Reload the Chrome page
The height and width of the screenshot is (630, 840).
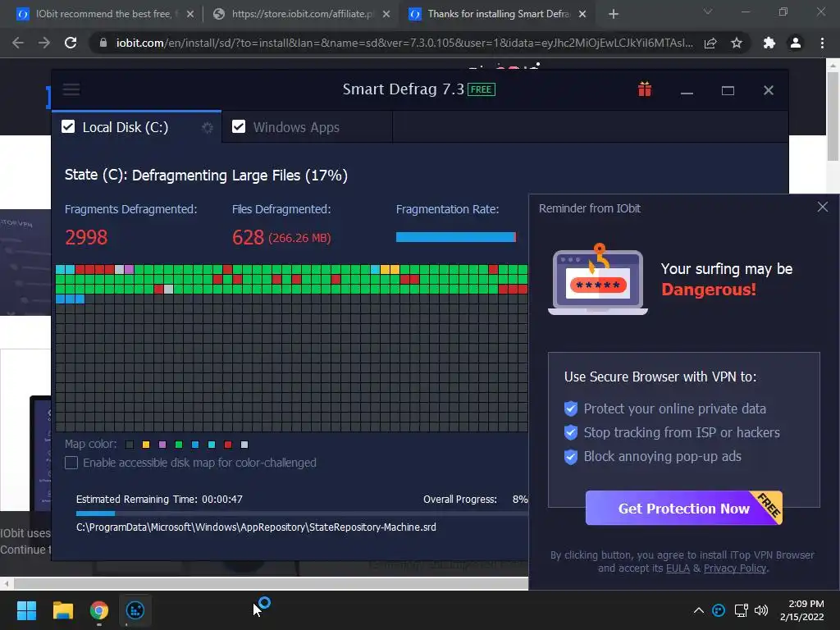pos(71,43)
